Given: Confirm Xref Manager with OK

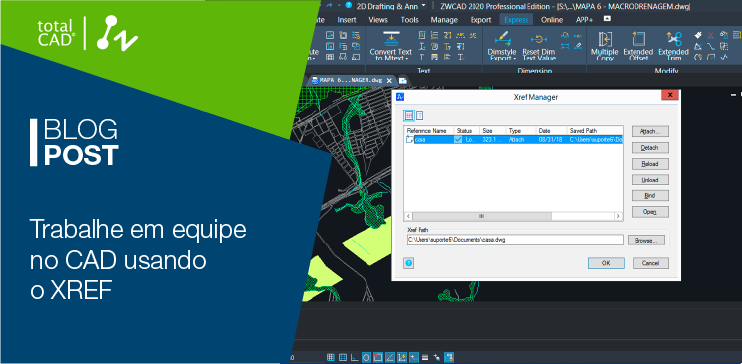Looking at the screenshot, I should tap(606, 263).
